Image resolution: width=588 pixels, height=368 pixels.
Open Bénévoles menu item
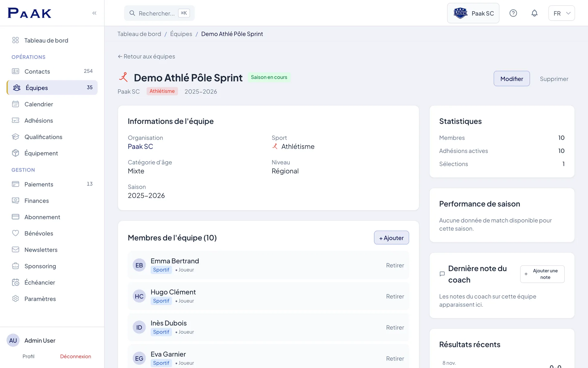click(x=52, y=233)
